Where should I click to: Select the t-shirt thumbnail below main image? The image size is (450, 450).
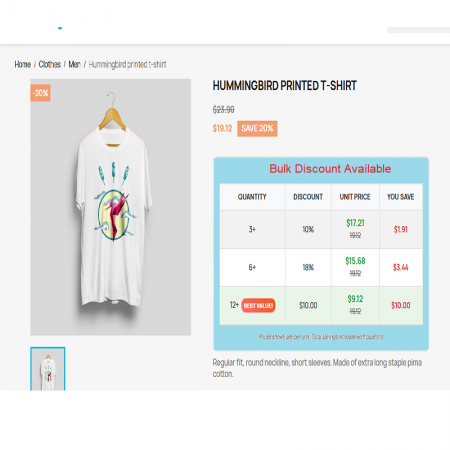pos(48,369)
